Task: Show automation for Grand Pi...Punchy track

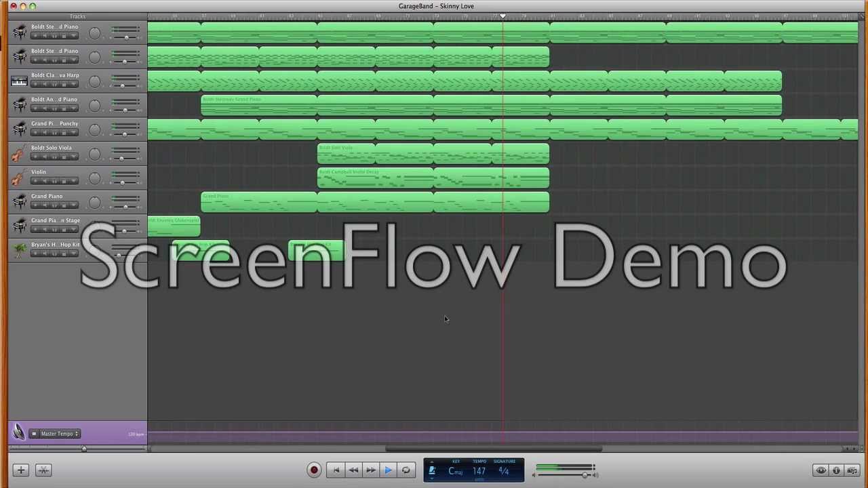Action: point(73,132)
